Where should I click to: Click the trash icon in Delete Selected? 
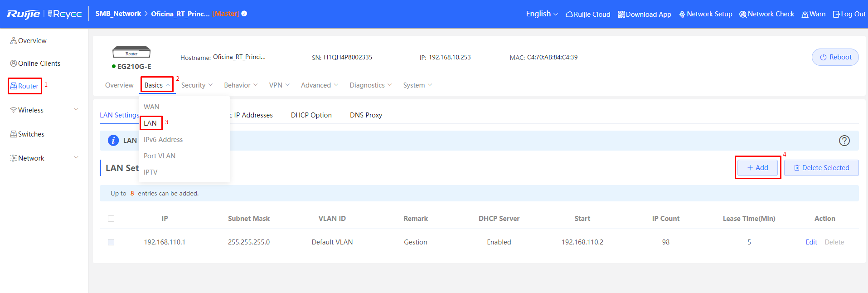797,168
